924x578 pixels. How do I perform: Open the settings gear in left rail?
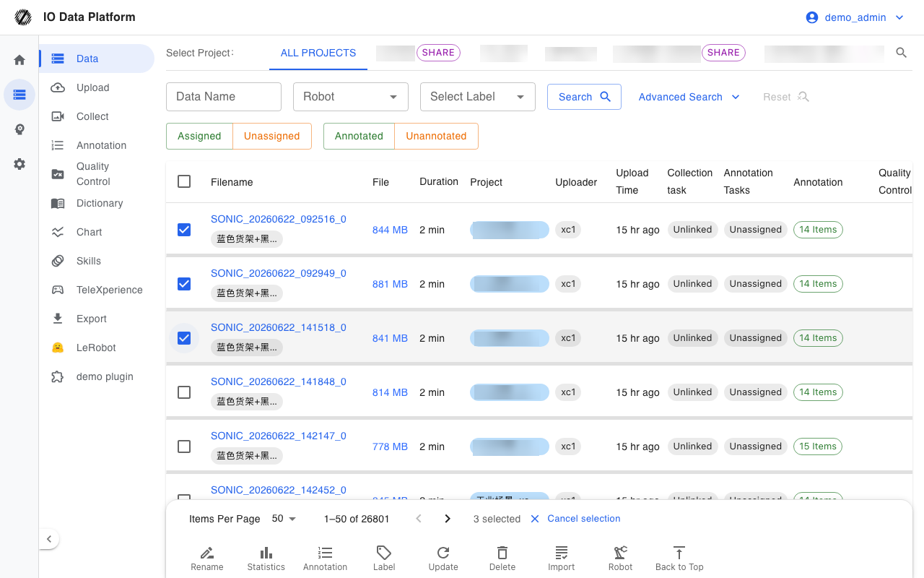19,164
